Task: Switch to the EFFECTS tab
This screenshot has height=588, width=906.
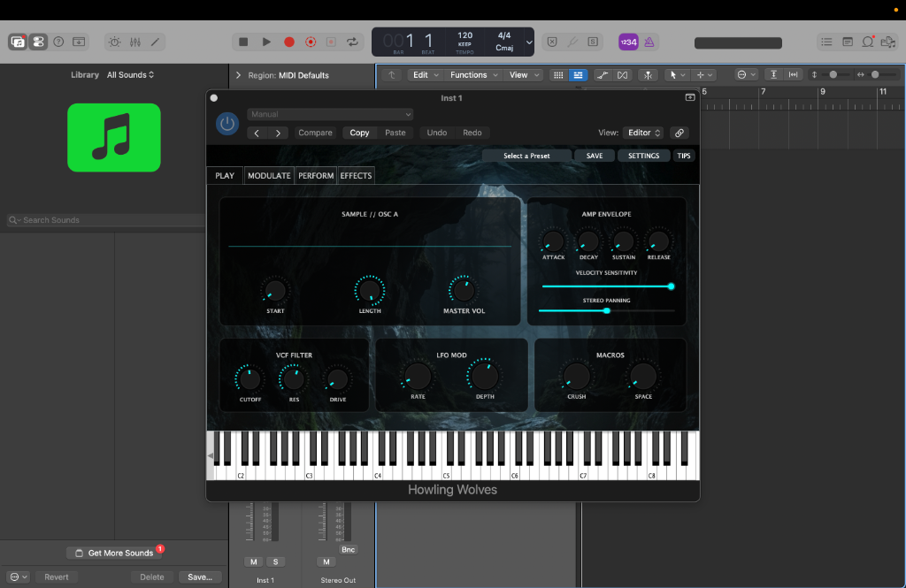Action: [x=356, y=175]
